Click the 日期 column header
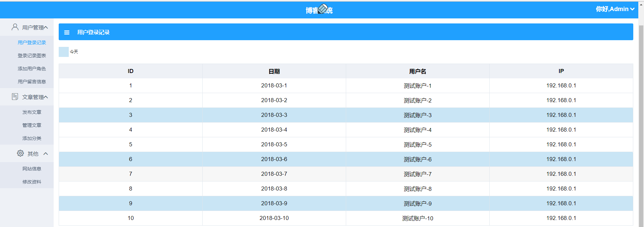 [274, 71]
